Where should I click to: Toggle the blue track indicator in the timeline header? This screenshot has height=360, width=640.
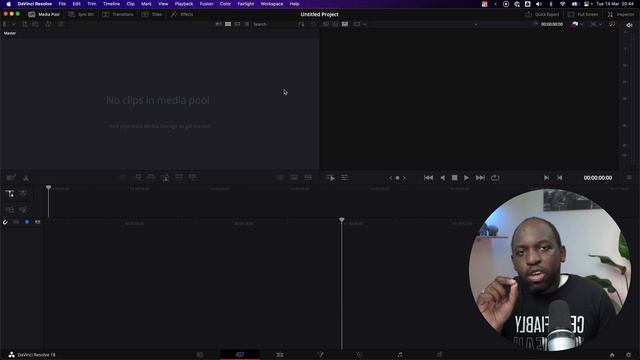point(27,222)
